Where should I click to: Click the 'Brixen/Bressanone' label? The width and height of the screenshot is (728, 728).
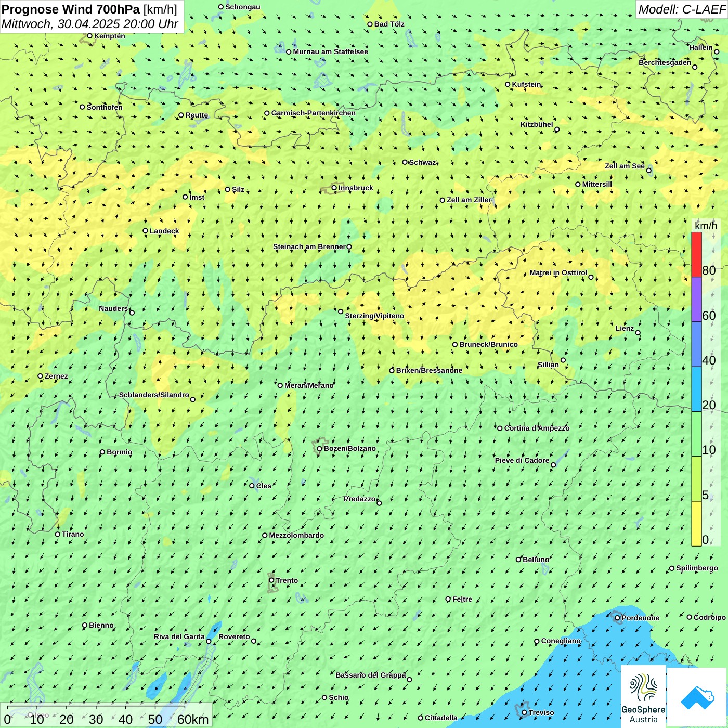point(430,370)
